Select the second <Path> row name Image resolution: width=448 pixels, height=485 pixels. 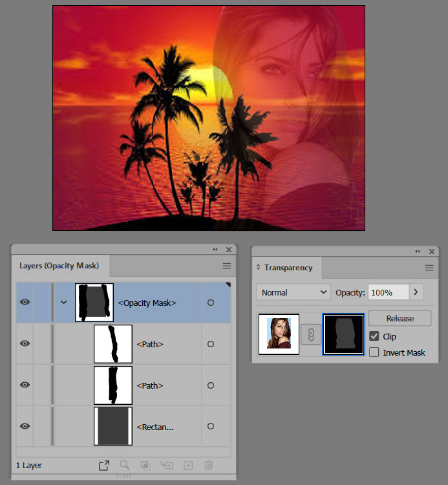[x=150, y=385]
